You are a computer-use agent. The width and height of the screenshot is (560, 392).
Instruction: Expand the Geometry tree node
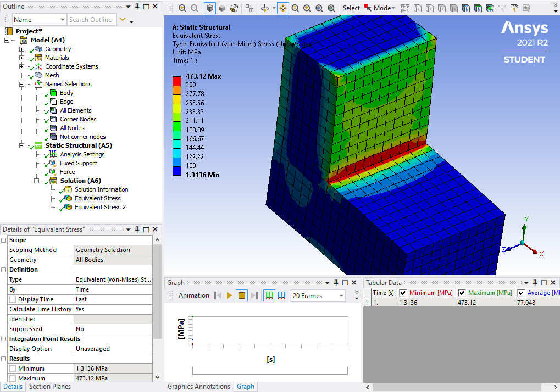(x=22, y=49)
